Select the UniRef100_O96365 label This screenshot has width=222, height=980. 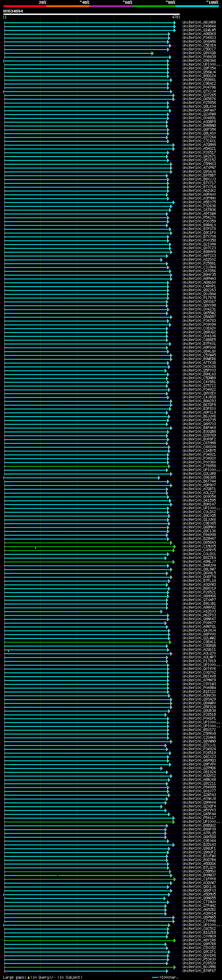pos(199,477)
